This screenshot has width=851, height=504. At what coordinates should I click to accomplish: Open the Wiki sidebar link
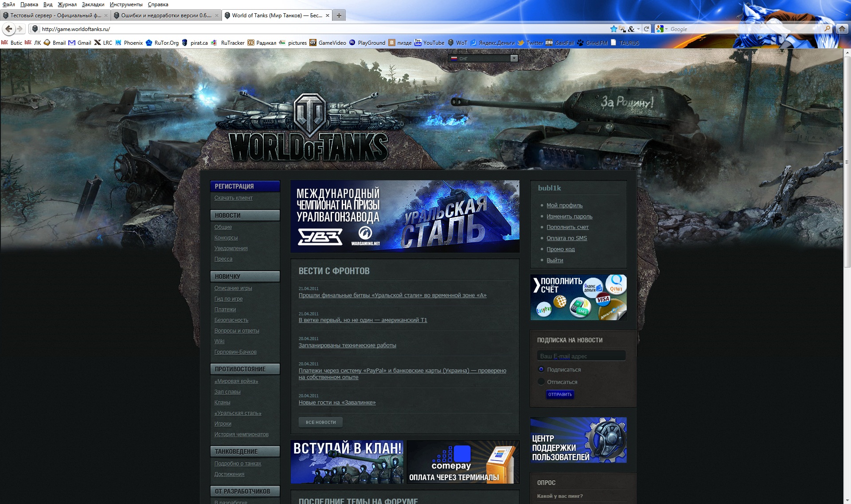click(x=219, y=341)
